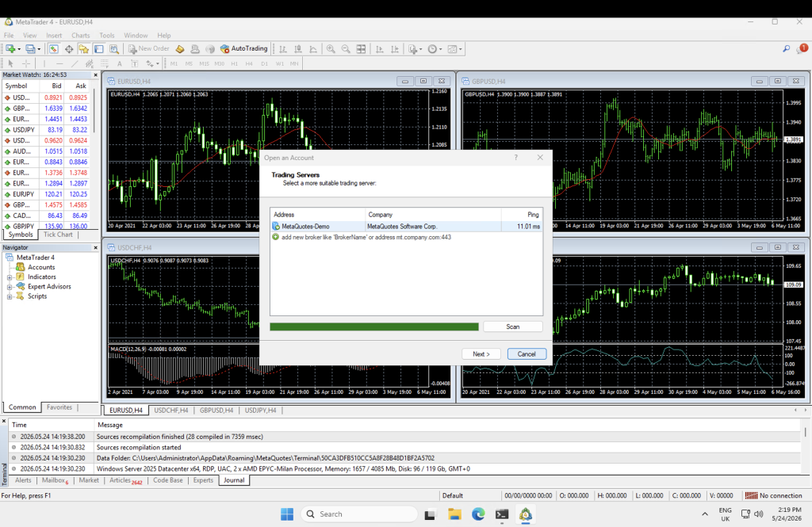
Task: Toggle the AutoTrading button
Action: click(x=244, y=48)
